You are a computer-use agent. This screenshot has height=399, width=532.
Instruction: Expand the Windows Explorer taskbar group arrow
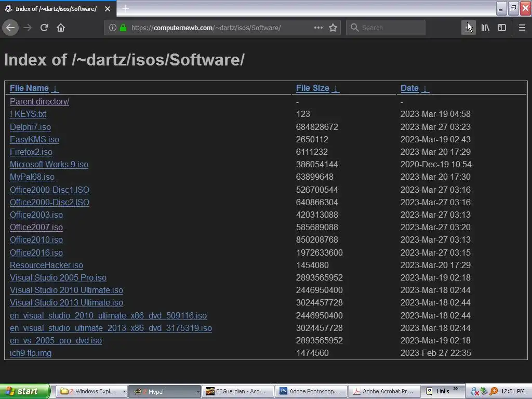coord(124,392)
